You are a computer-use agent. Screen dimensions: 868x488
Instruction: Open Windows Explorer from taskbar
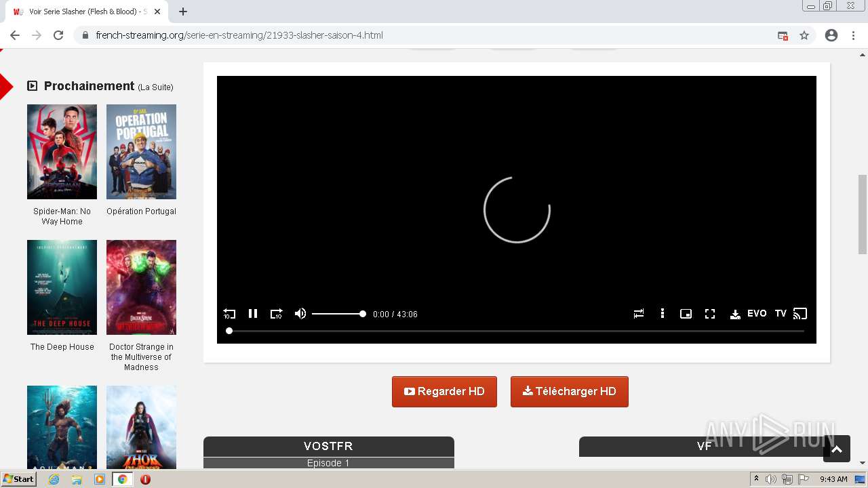tap(77, 479)
